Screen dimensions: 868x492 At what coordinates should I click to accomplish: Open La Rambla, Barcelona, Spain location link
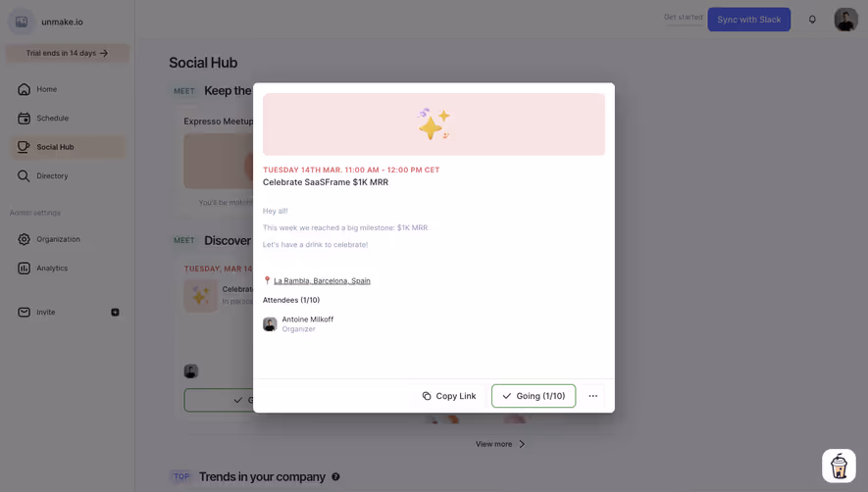(322, 280)
